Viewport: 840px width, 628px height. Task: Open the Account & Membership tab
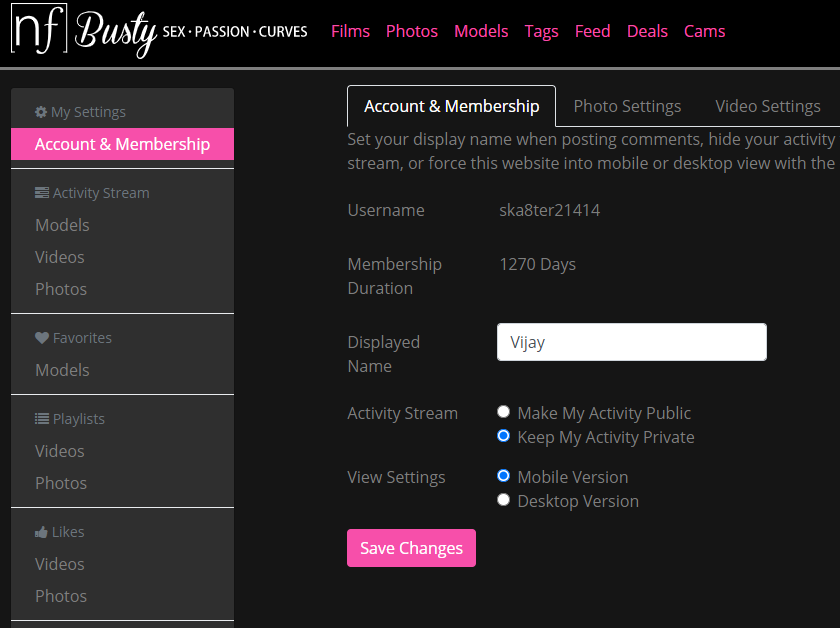(x=451, y=106)
